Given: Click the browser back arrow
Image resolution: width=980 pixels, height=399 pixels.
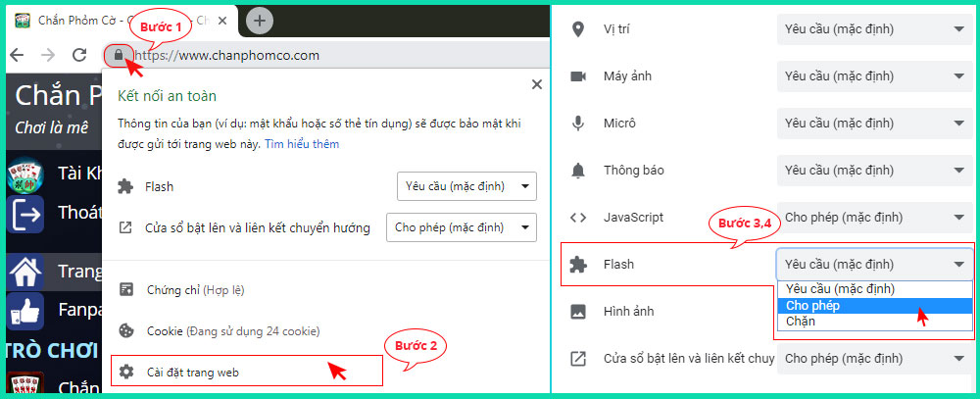Looking at the screenshot, I should pos(18,55).
